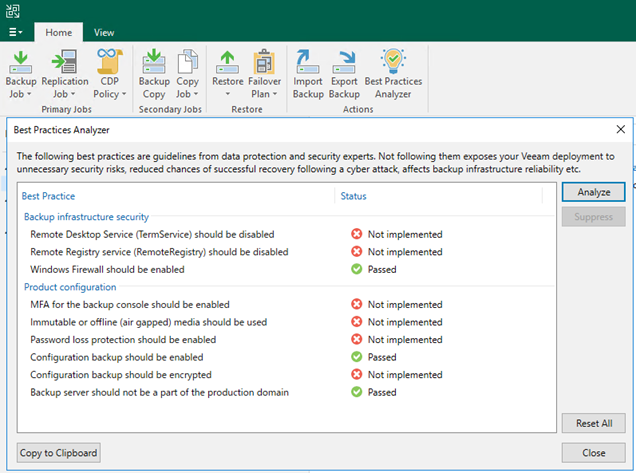Expand the Restore dropdown arrow
This screenshot has height=473, width=636.
[x=228, y=94]
